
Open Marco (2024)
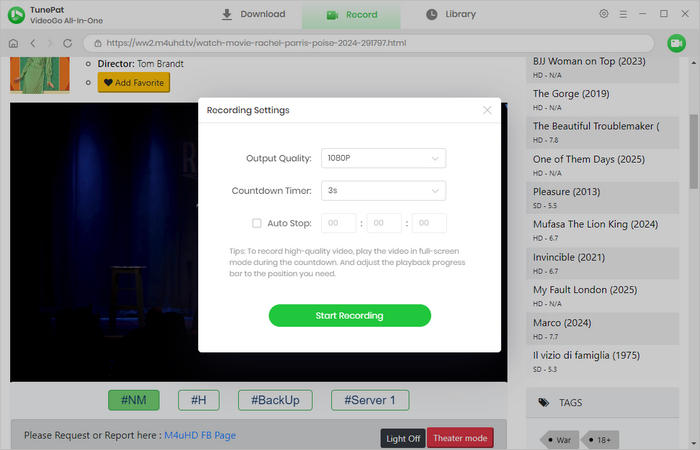click(562, 323)
